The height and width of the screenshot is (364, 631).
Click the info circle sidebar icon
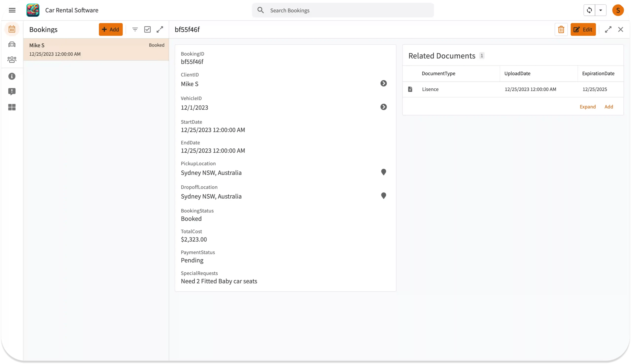[12, 76]
